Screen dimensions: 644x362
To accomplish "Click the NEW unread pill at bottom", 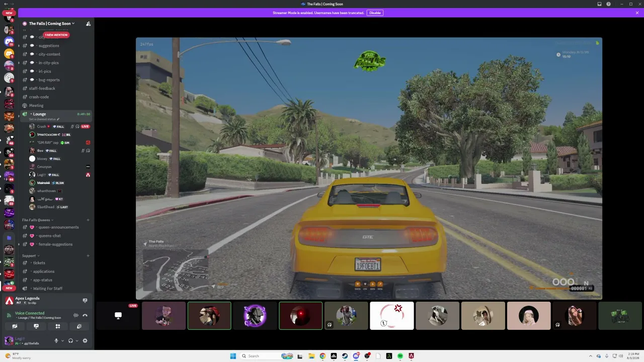I will point(9,288).
